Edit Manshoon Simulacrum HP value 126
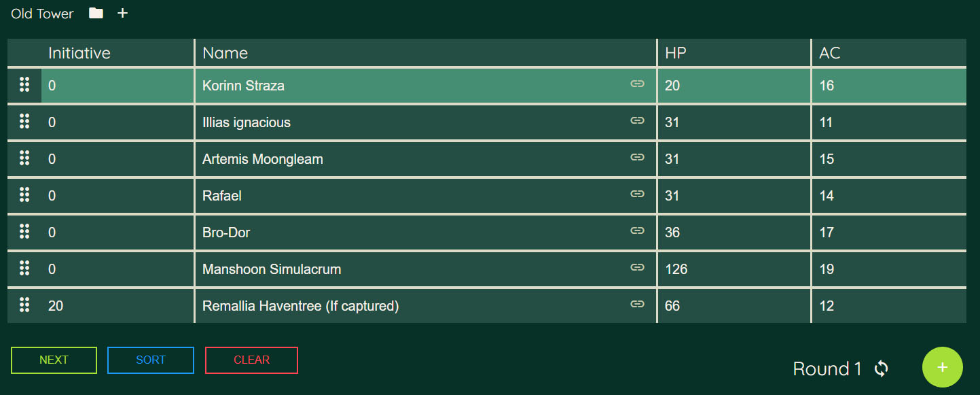This screenshot has height=395, width=980. [x=676, y=269]
